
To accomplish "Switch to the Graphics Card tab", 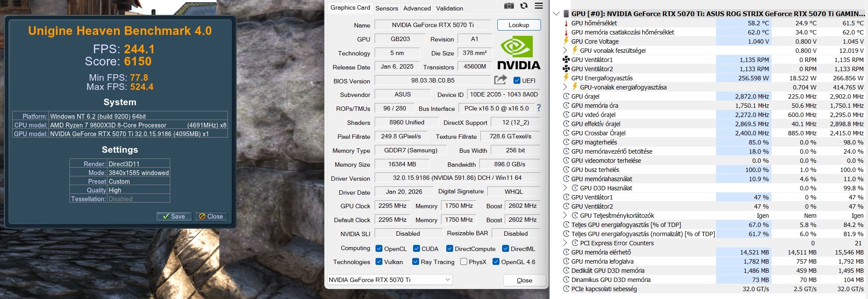I will pos(350,7).
